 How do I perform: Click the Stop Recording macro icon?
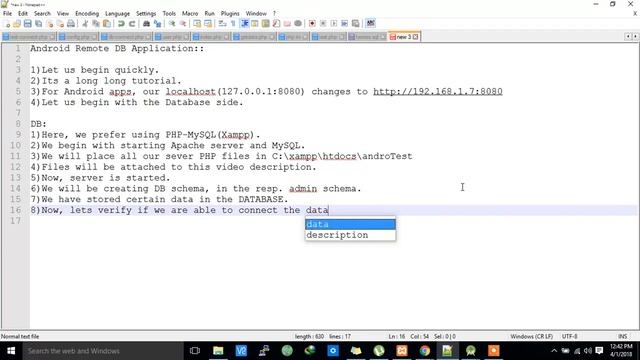323,24
